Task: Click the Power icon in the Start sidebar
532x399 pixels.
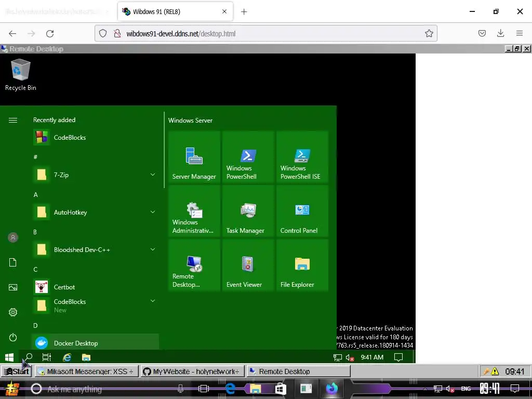Action: pos(13,337)
